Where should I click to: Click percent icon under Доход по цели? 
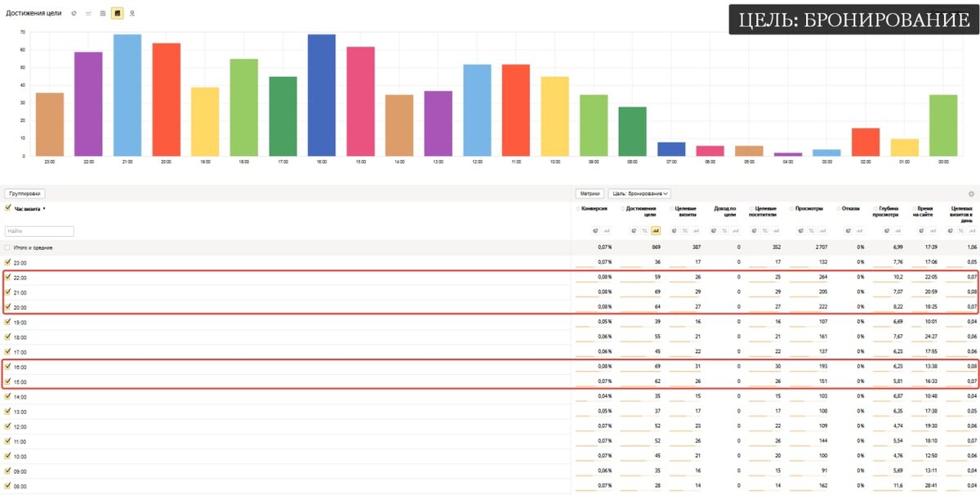[724, 231]
